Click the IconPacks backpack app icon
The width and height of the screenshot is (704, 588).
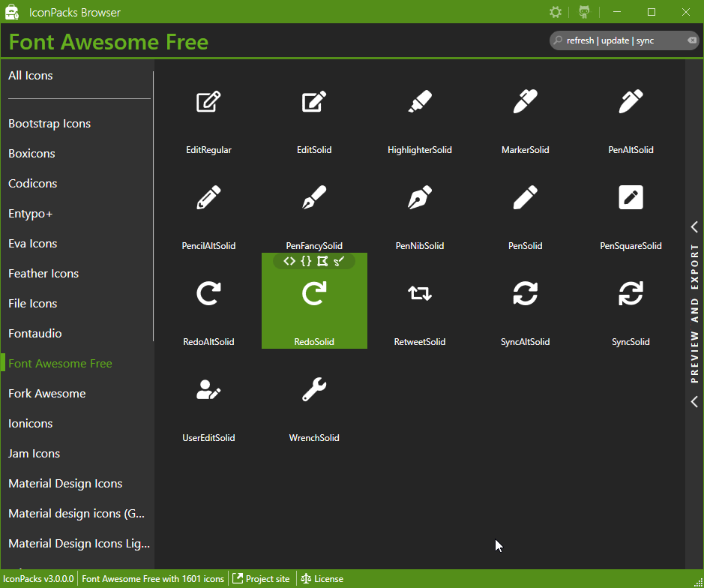click(x=12, y=12)
